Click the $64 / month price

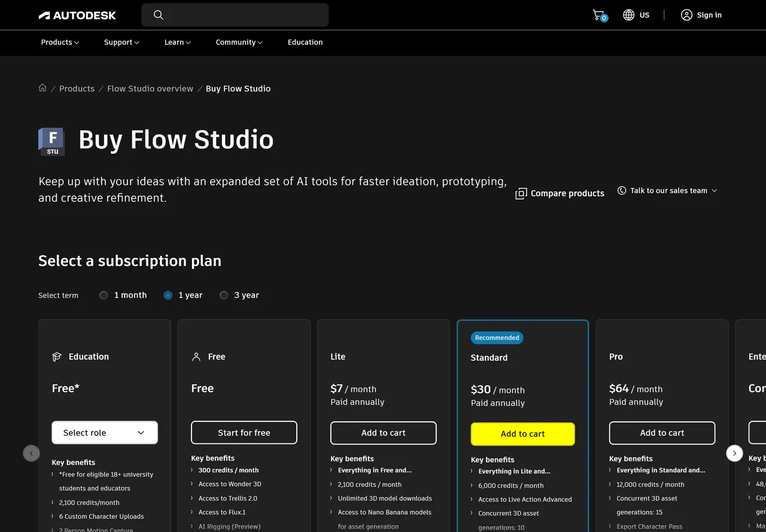636,388
